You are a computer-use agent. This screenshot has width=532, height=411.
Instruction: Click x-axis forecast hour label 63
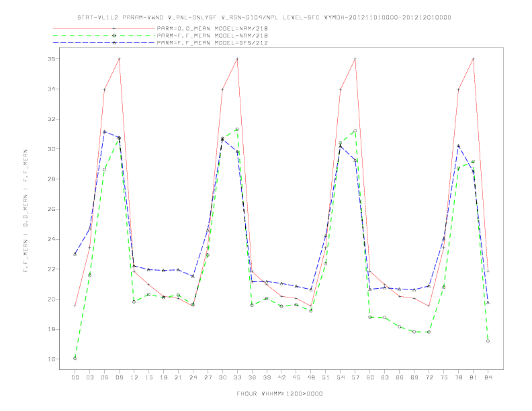coord(385,377)
